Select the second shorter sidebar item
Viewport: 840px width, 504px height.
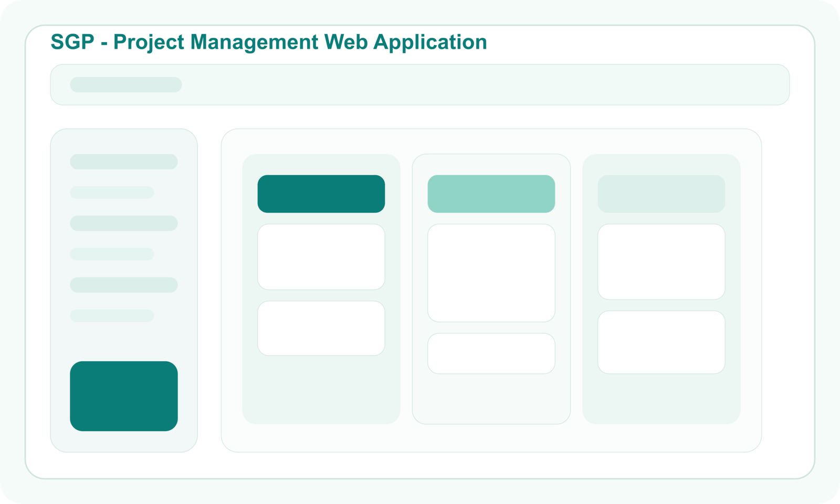[112, 192]
